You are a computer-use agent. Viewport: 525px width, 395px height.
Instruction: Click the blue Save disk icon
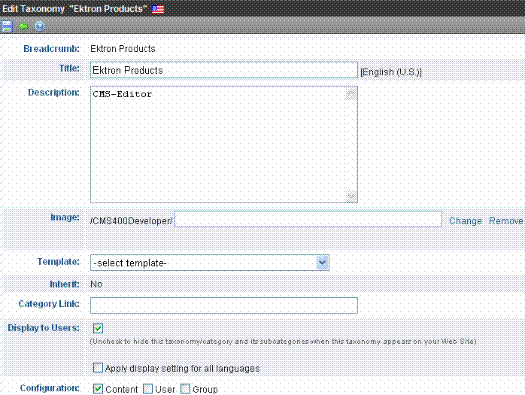[x=7, y=26]
